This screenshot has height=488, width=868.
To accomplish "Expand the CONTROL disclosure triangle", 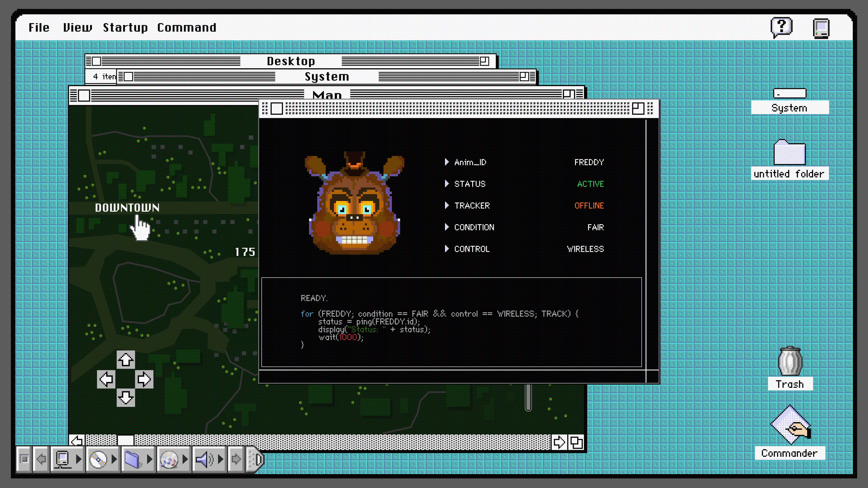I will (447, 249).
